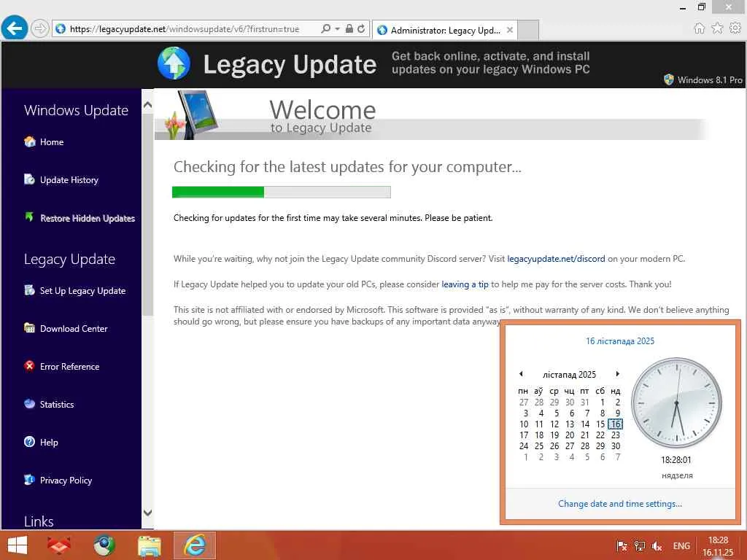Open a new blank tab

(x=528, y=30)
